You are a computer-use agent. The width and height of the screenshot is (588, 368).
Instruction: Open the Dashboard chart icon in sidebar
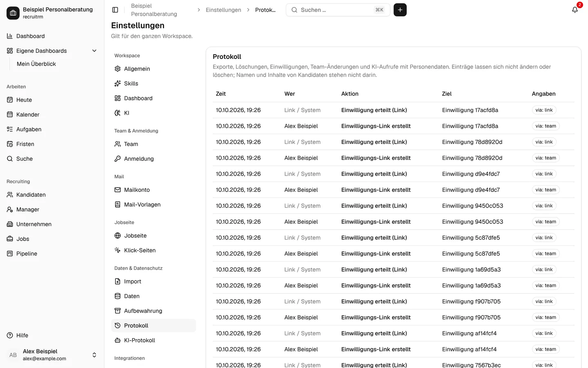[x=10, y=36]
